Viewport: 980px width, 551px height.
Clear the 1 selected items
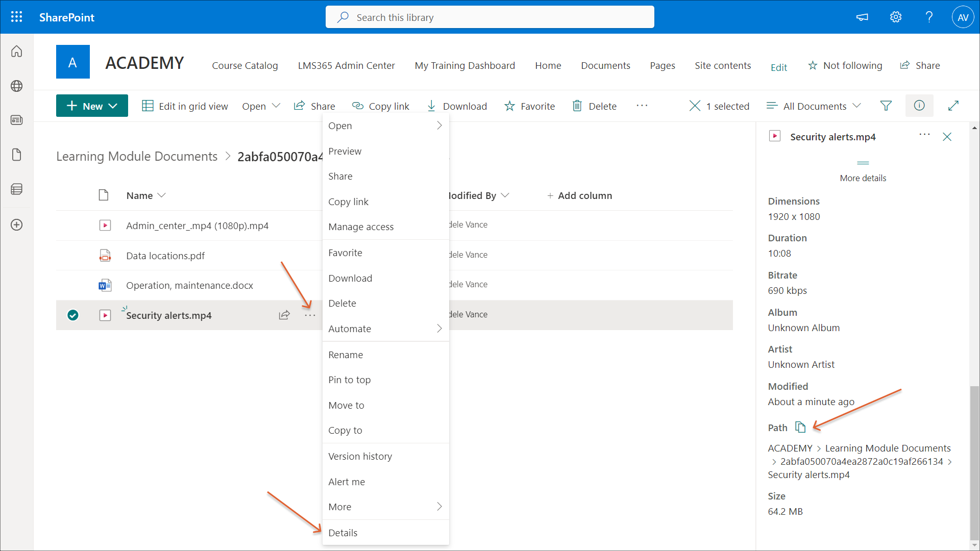pos(695,106)
